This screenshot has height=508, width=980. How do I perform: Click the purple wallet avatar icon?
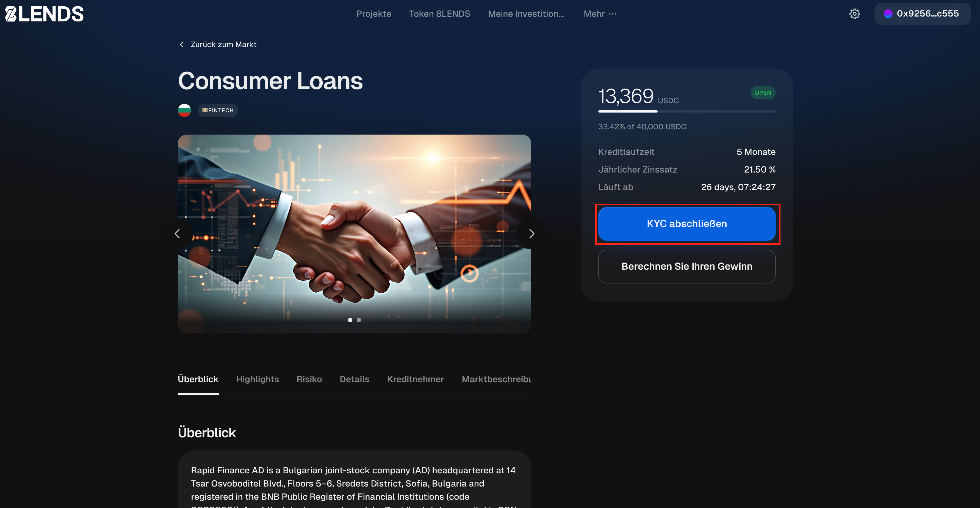(x=888, y=14)
